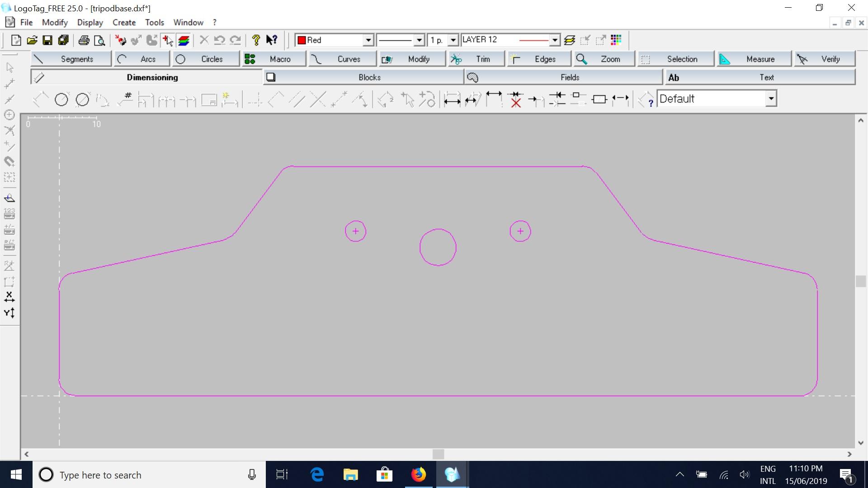The image size is (868, 488).
Task: Show the Macro toolbar
Action: coord(274,59)
